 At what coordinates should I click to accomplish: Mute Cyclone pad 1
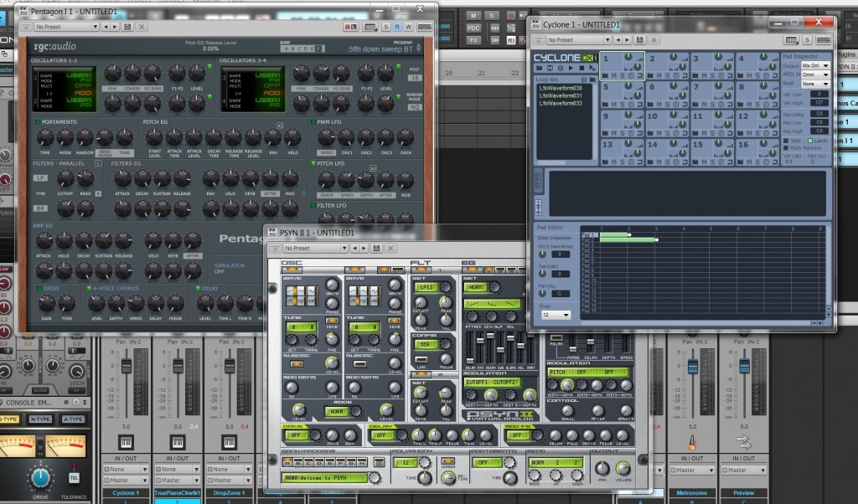click(613, 75)
